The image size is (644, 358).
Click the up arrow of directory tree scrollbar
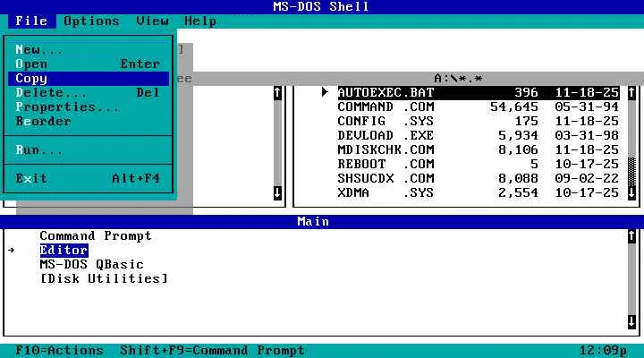coord(277,93)
